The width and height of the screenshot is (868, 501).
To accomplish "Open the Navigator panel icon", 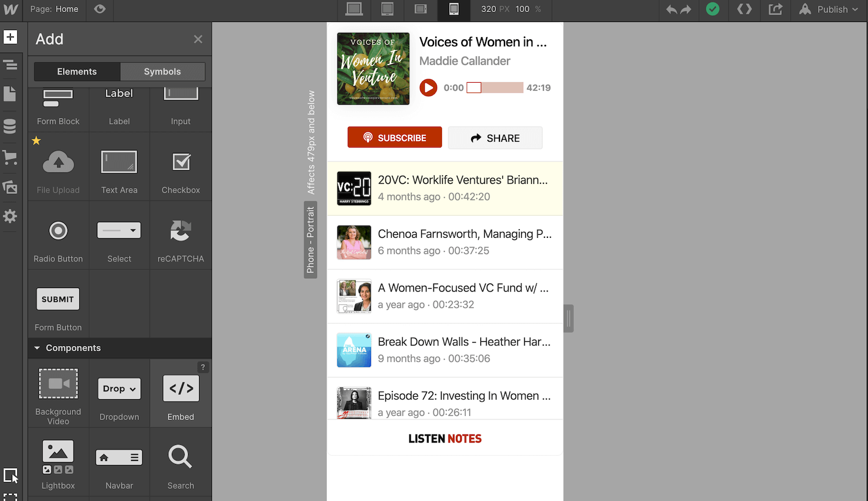I will point(10,65).
